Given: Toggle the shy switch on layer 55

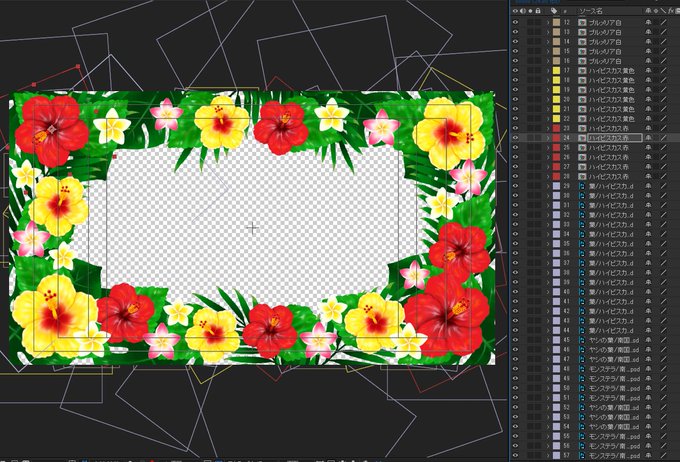Looking at the screenshot, I should coord(648,436).
